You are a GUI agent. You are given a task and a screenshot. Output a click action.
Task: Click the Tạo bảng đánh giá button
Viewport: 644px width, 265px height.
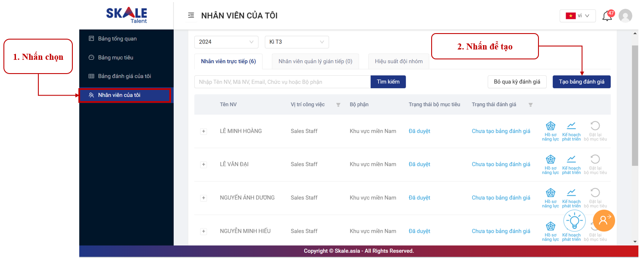click(582, 82)
